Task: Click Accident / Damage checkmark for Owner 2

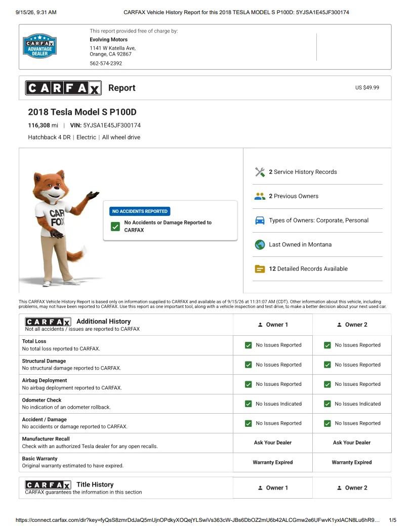Action: pyautogui.click(x=327, y=423)
